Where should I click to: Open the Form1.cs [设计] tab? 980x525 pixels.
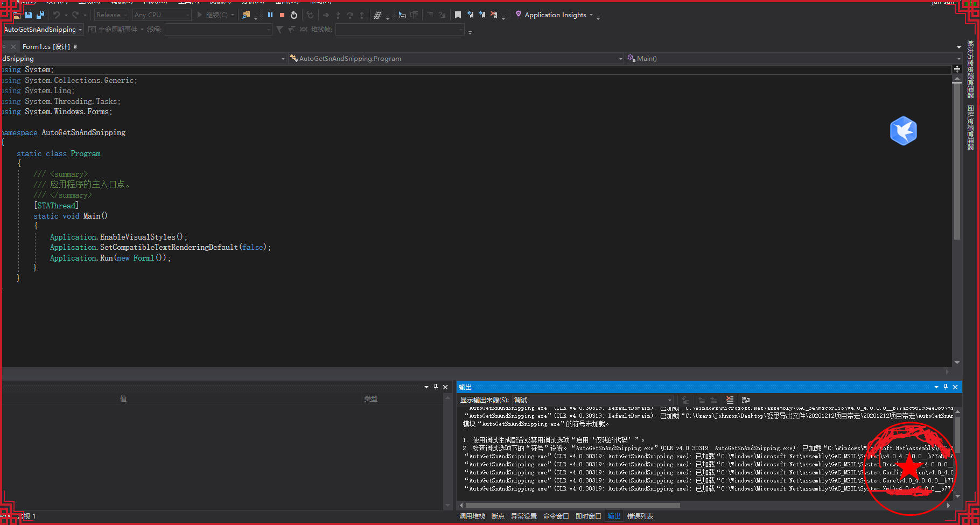click(46, 47)
